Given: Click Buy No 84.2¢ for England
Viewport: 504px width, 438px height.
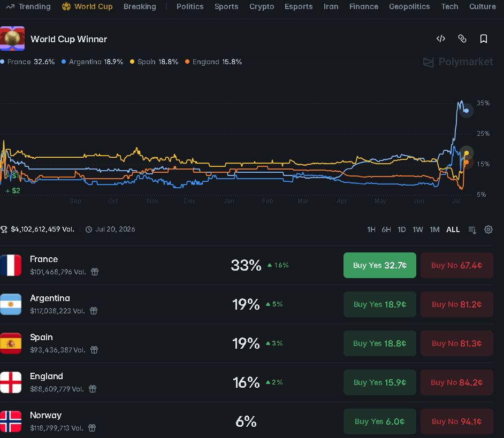Looking at the screenshot, I should [457, 382].
